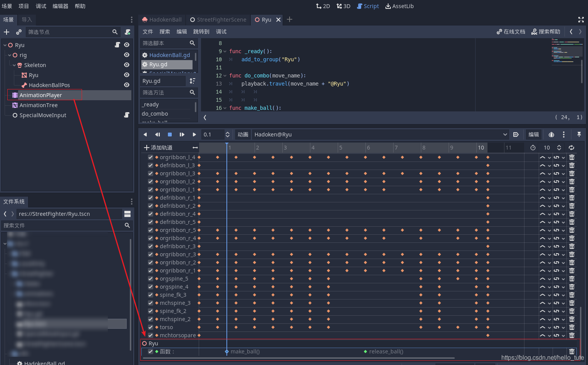Hide the script list panel with arrow
The height and width of the screenshot is (365, 588).
click(x=205, y=118)
